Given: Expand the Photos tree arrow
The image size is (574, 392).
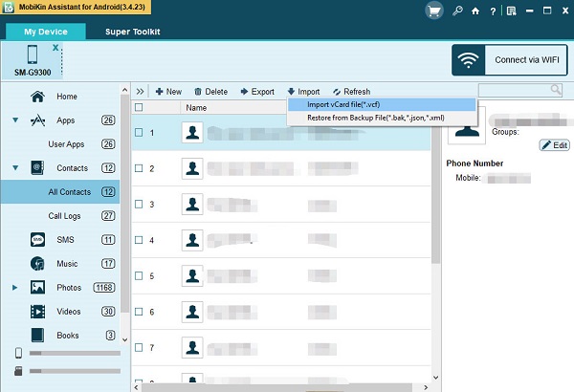Looking at the screenshot, I should (15, 288).
